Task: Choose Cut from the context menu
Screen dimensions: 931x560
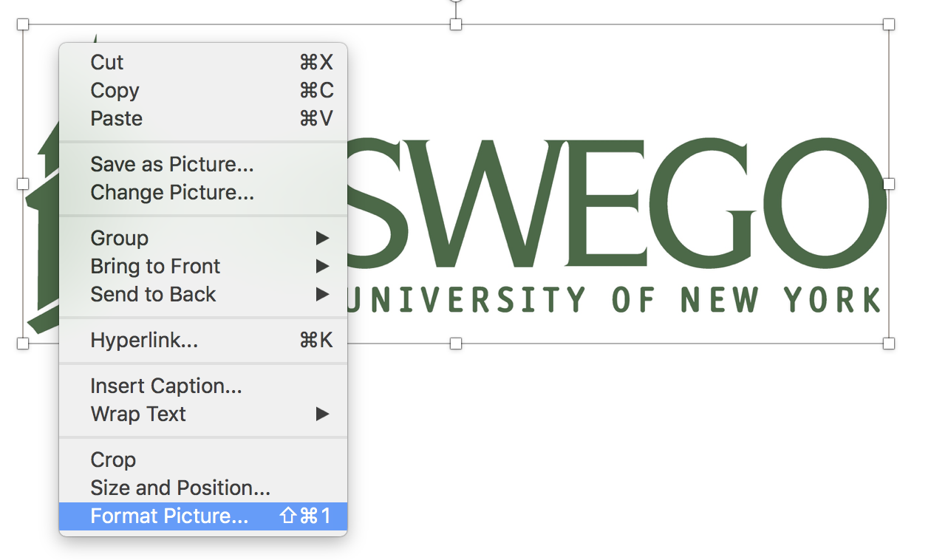Action: coord(203,62)
